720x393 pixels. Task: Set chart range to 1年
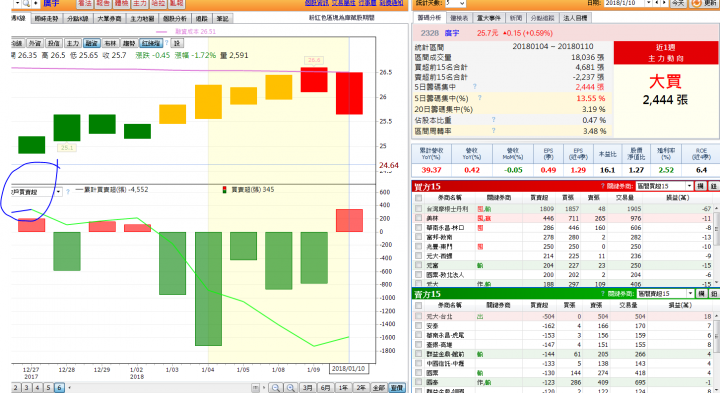(343, 388)
